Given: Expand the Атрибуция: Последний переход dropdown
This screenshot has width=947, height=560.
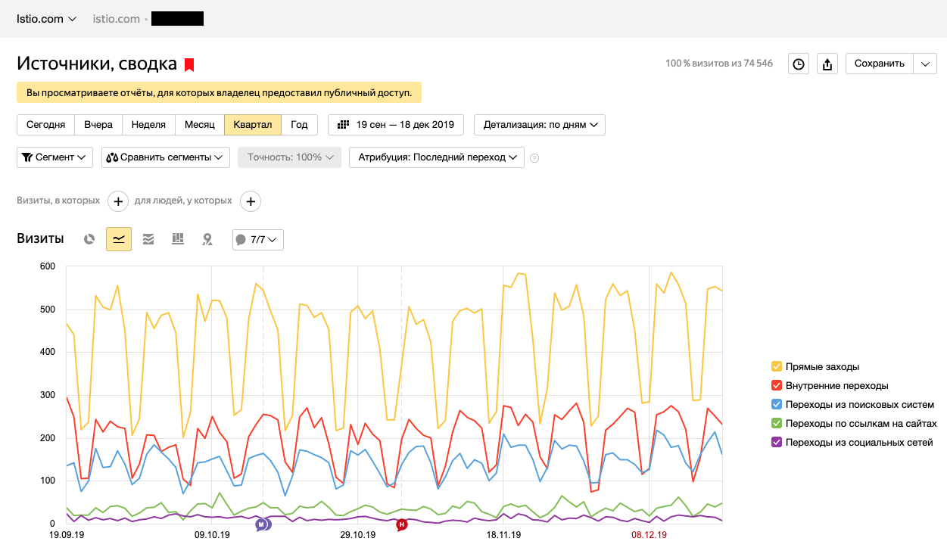Looking at the screenshot, I should click(x=436, y=157).
